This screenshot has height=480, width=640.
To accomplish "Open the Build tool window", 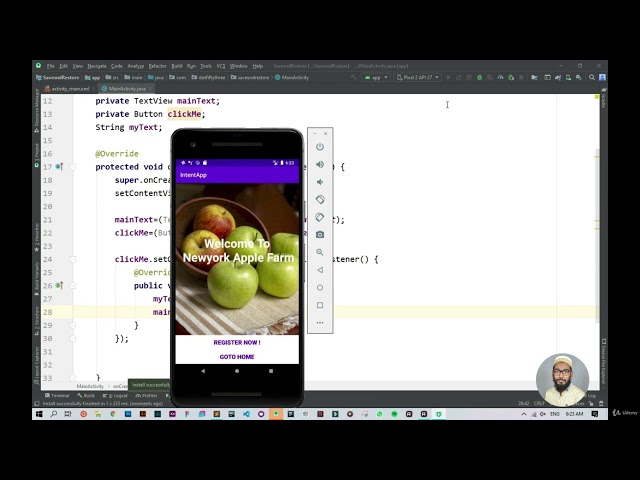I will (86, 396).
